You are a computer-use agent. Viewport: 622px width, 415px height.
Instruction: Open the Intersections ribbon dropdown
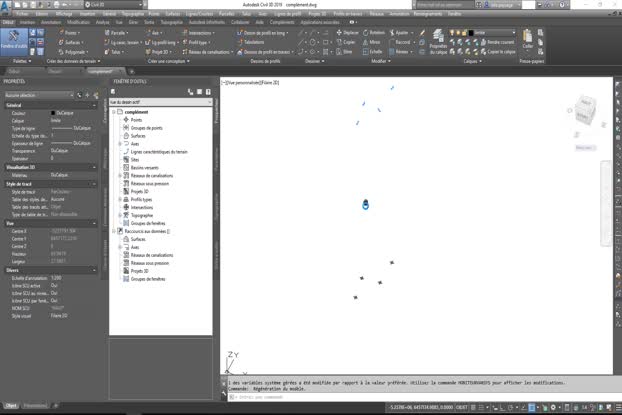pos(198,33)
